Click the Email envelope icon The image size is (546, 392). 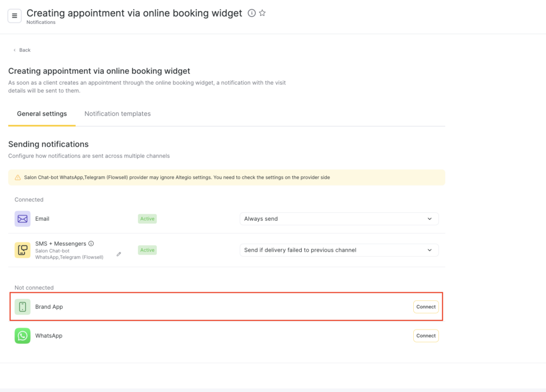coord(22,219)
